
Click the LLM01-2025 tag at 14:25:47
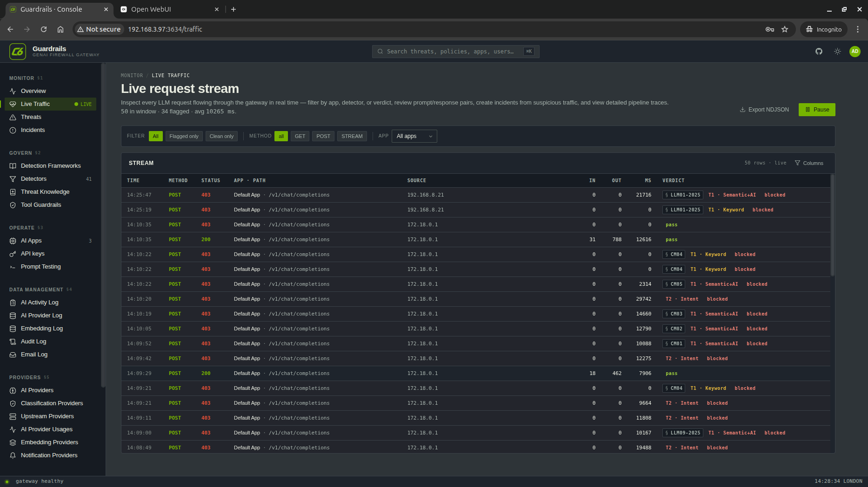(682, 195)
